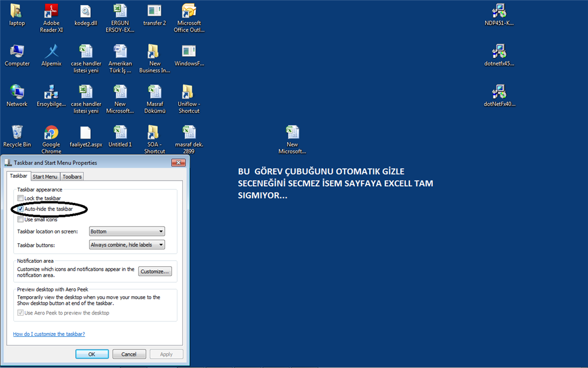Switch to the Taskbar tab
588x368 pixels.
pos(18,176)
